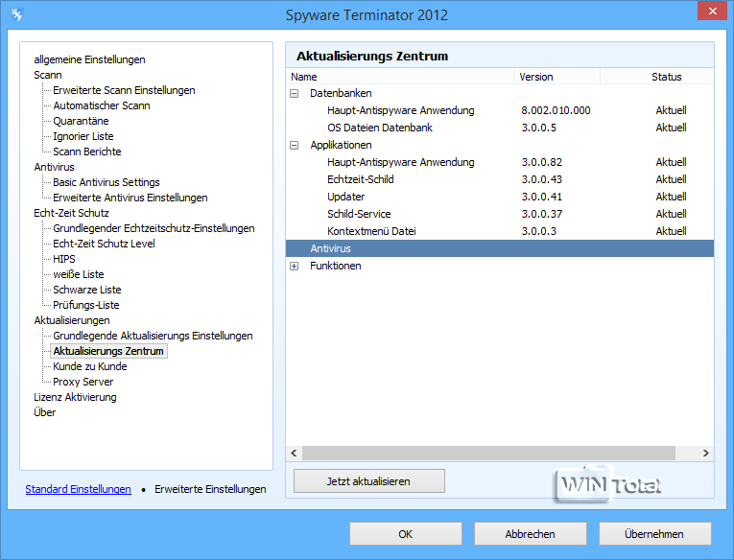Select Echt-Zeit Schutz category
Image resolution: width=734 pixels, height=560 pixels.
[x=71, y=213]
